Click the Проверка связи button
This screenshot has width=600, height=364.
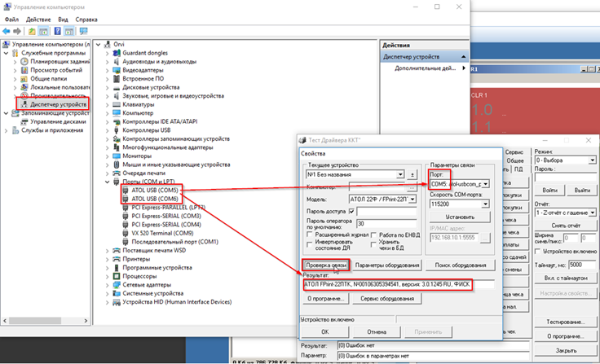325,265
